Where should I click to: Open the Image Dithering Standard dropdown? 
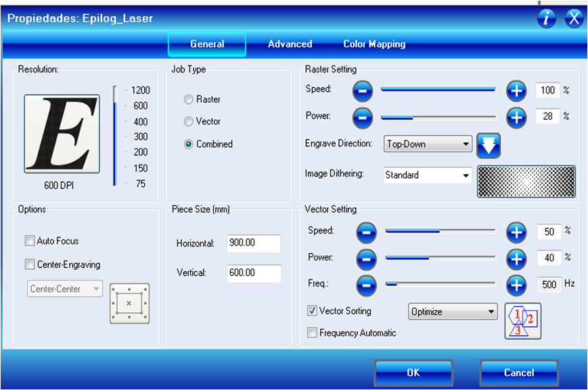coord(428,175)
